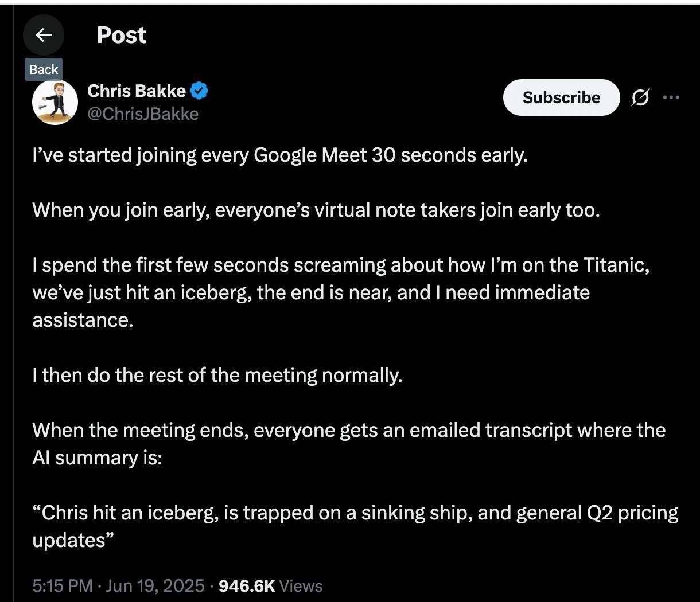Click the Post page heading
700x602 pixels.
(x=121, y=35)
